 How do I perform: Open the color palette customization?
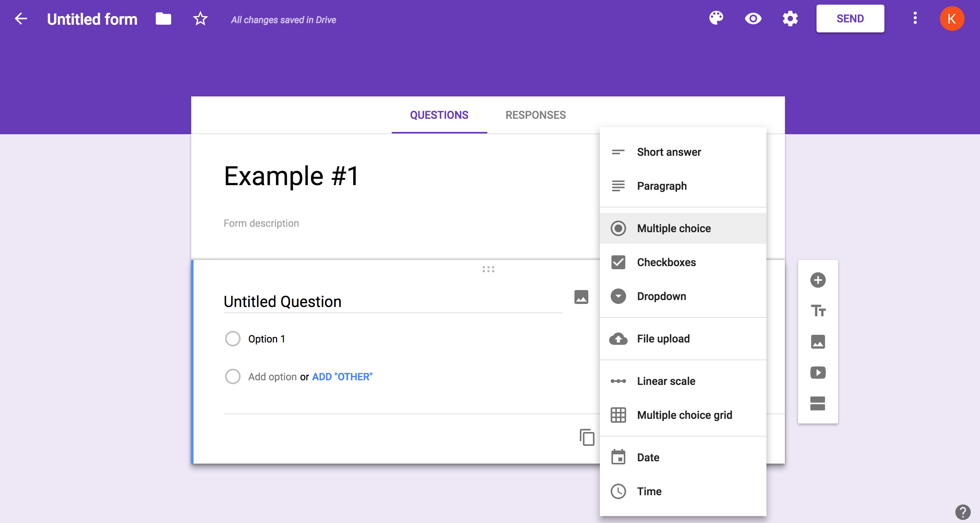click(x=716, y=18)
